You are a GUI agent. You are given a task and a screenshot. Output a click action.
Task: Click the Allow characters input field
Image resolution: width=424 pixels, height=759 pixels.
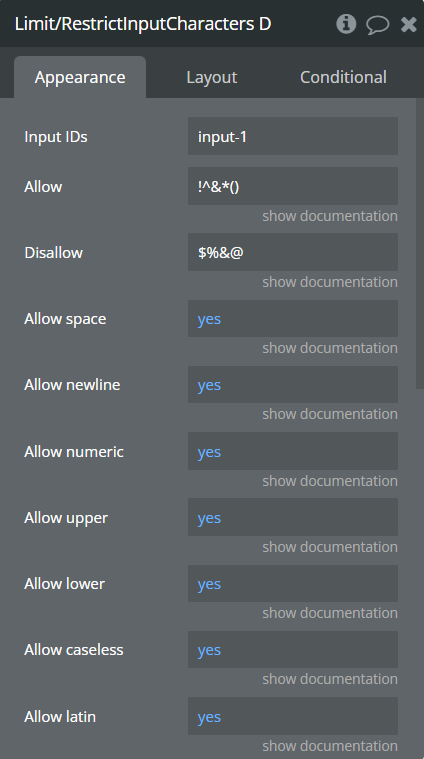pyautogui.click(x=293, y=186)
